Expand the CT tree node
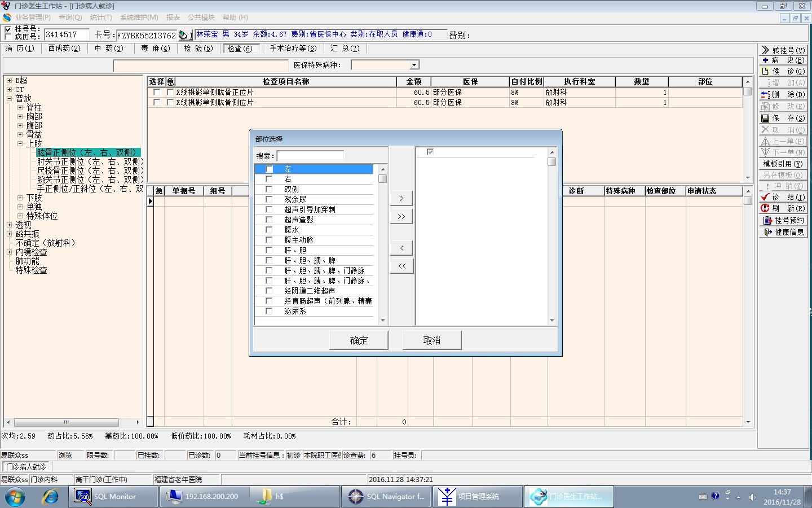 click(x=9, y=89)
